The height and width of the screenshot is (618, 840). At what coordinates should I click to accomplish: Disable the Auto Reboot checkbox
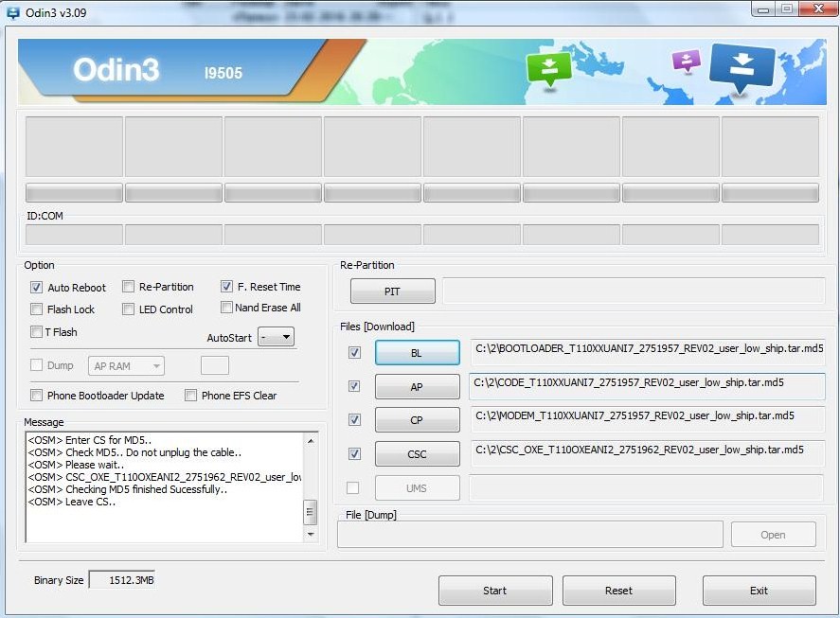pyautogui.click(x=37, y=288)
